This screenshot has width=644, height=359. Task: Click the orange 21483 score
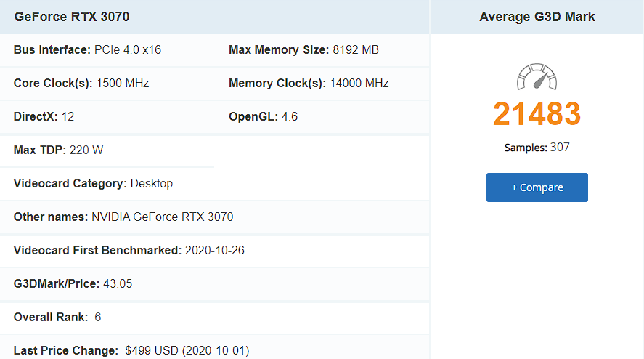tap(537, 114)
